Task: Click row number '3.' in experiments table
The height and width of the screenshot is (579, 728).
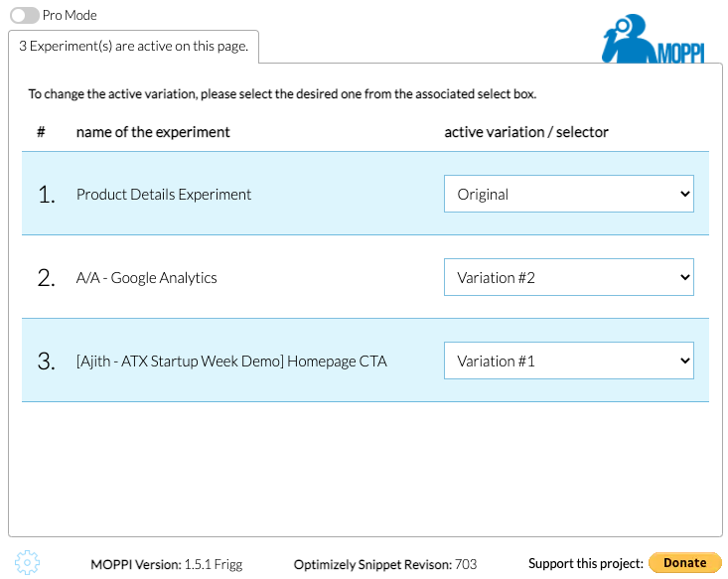Action: tap(47, 362)
